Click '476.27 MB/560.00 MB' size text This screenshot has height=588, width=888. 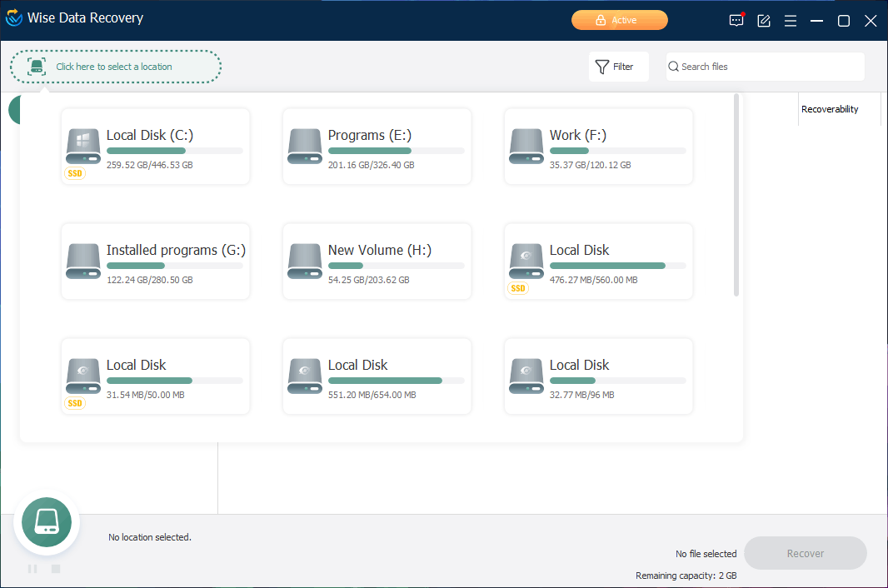click(593, 281)
